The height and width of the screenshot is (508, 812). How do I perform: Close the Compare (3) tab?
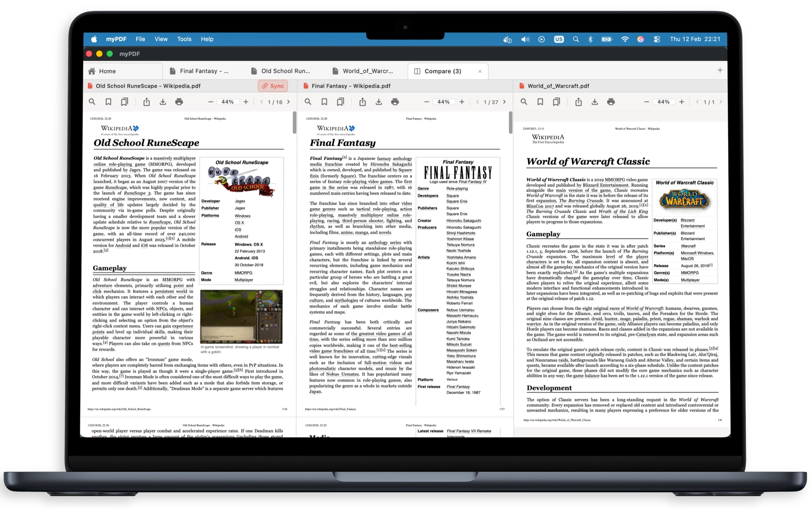click(x=480, y=71)
